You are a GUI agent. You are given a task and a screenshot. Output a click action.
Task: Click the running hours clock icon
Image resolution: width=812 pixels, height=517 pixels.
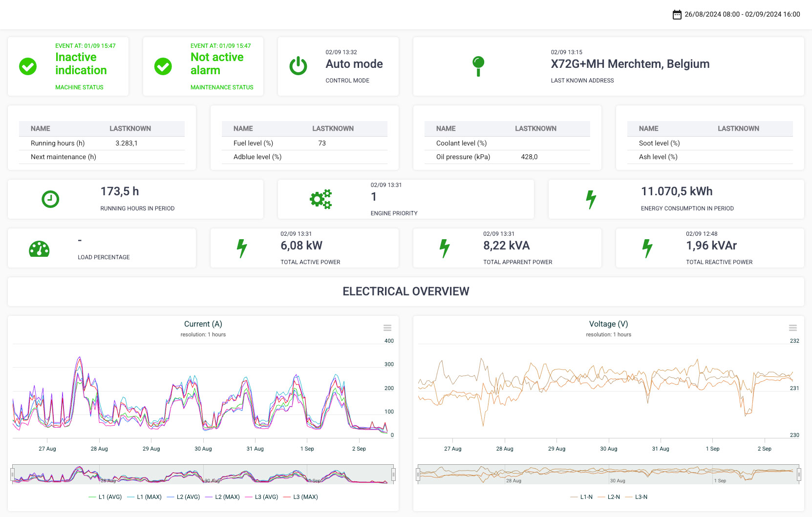(x=50, y=199)
